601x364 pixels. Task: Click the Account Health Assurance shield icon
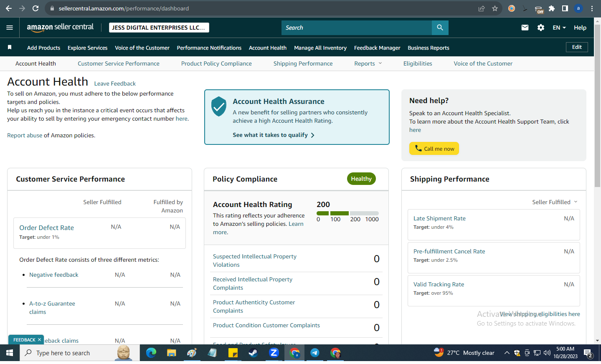click(x=219, y=106)
